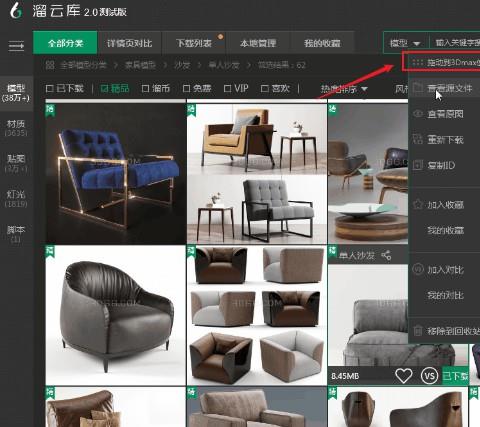Select 我的收藏 in the context menu
This screenshot has width=480, height=427.
coord(445,230)
